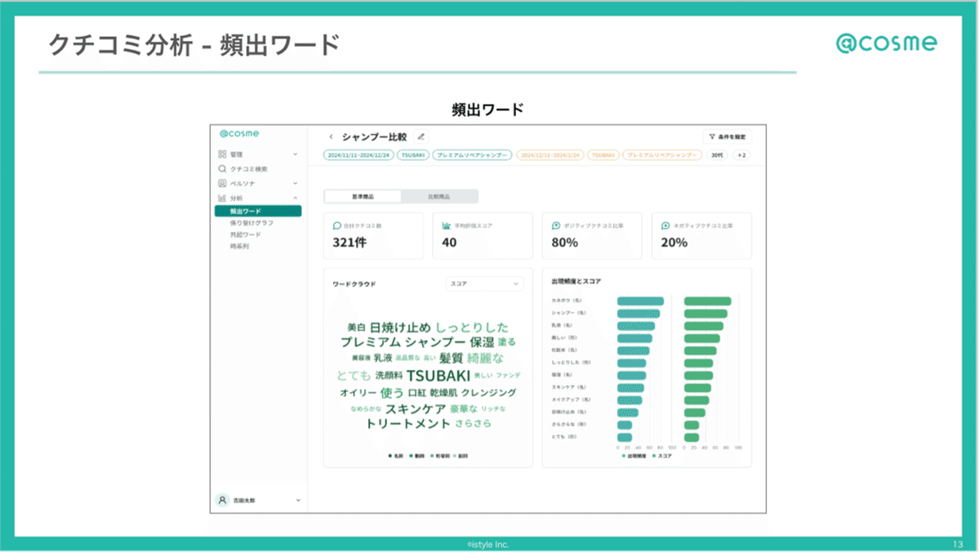This screenshot has height=554, width=980.
Task: Click the ペルソナ person icon
Action: click(x=222, y=183)
